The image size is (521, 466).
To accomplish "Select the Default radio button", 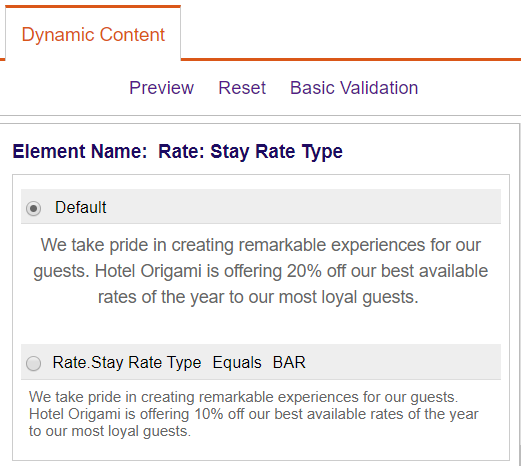I will [34, 209].
